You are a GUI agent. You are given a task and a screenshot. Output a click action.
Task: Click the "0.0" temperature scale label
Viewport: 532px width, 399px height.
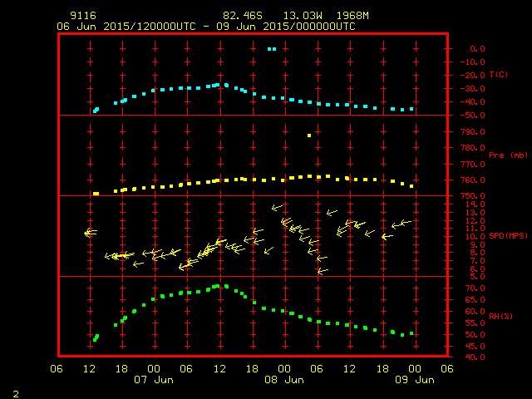click(x=477, y=49)
